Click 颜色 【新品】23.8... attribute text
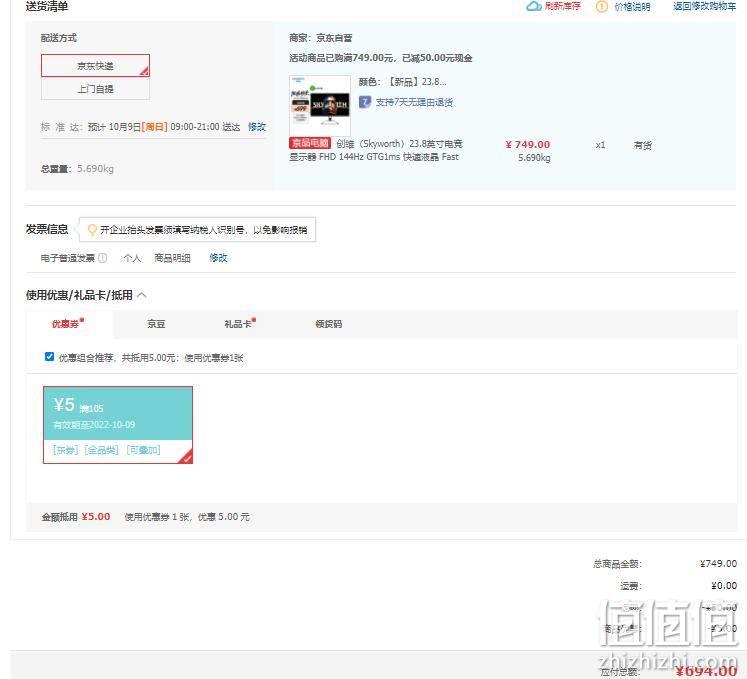This screenshot has height=679, width=747. tap(403, 82)
